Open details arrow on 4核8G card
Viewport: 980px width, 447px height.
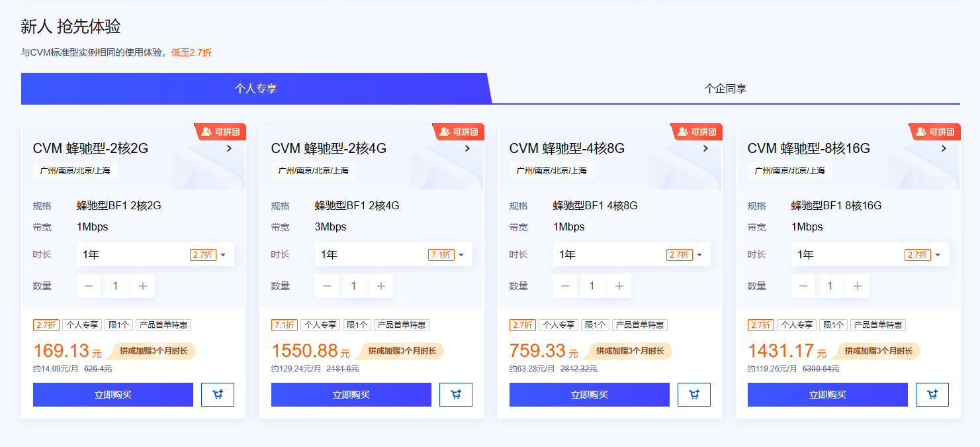click(706, 148)
